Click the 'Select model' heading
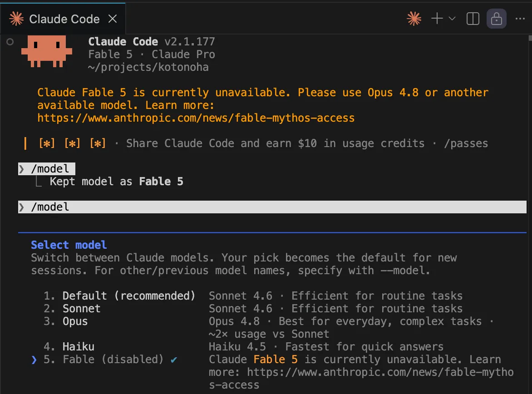Viewport: 532px width, 394px height. pos(69,245)
